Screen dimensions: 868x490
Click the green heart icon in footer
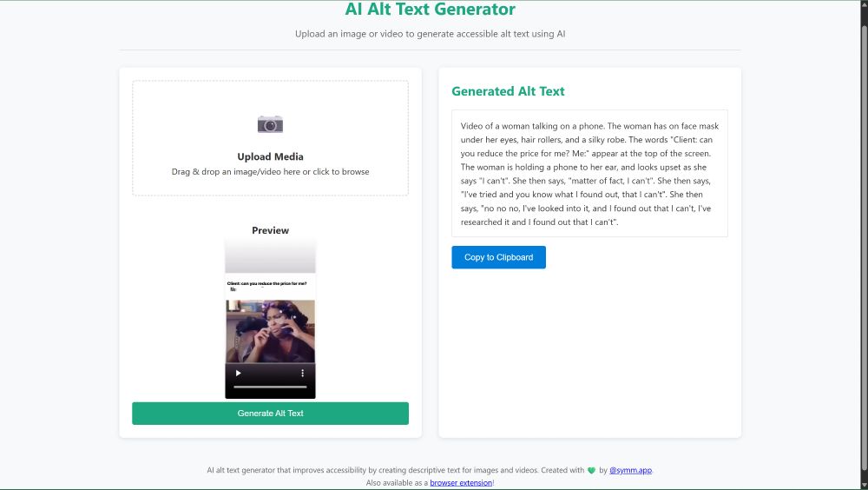click(x=591, y=471)
